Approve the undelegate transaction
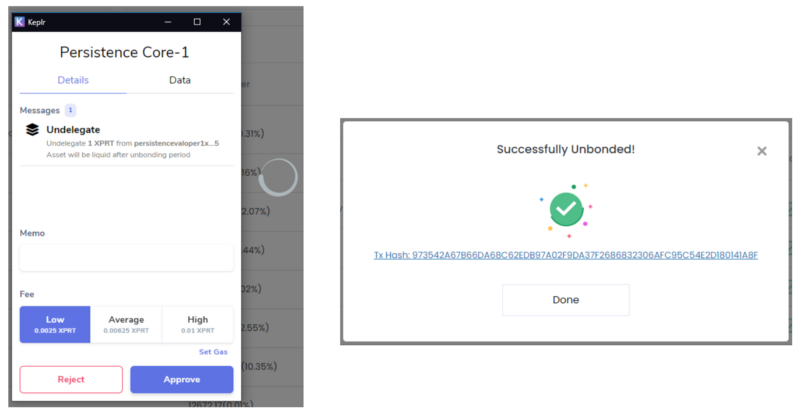The height and width of the screenshot is (414, 800). click(x=182, y=379)
